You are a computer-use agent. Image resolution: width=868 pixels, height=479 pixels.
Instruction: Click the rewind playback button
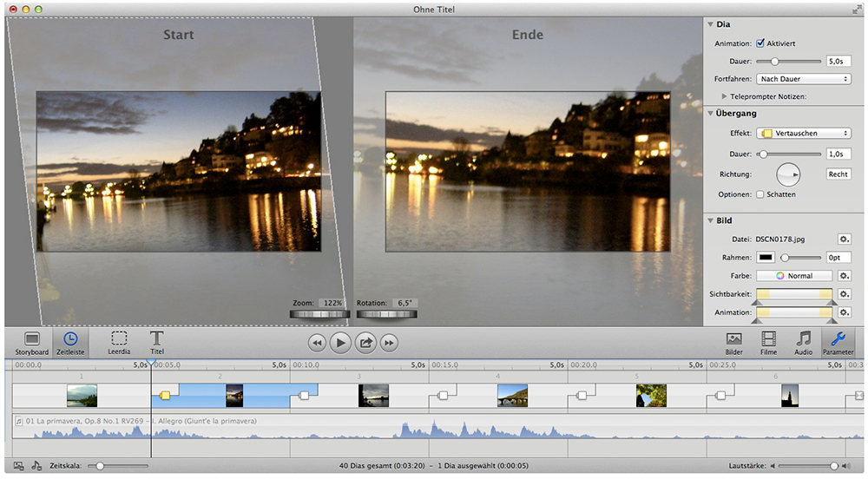(x=316, y=343)
